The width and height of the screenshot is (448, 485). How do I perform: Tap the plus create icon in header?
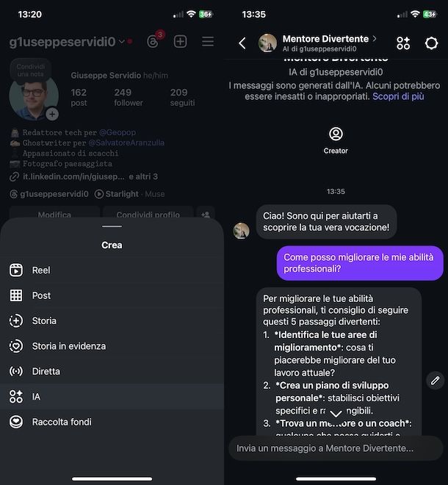pyautogui.click(x=180, y=41)
